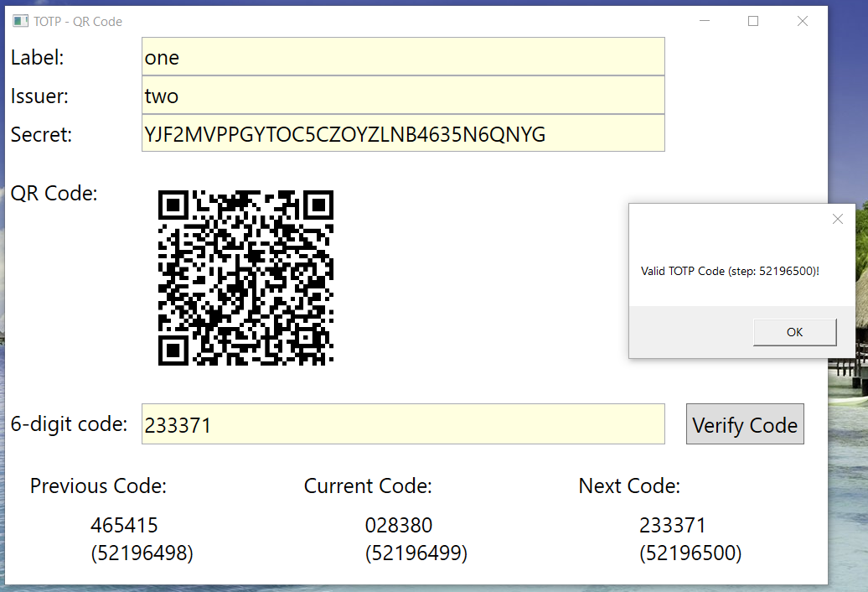Click the Verify Code button
The height and width of the screenshot is (592, 868).
[x=745, y=424]
